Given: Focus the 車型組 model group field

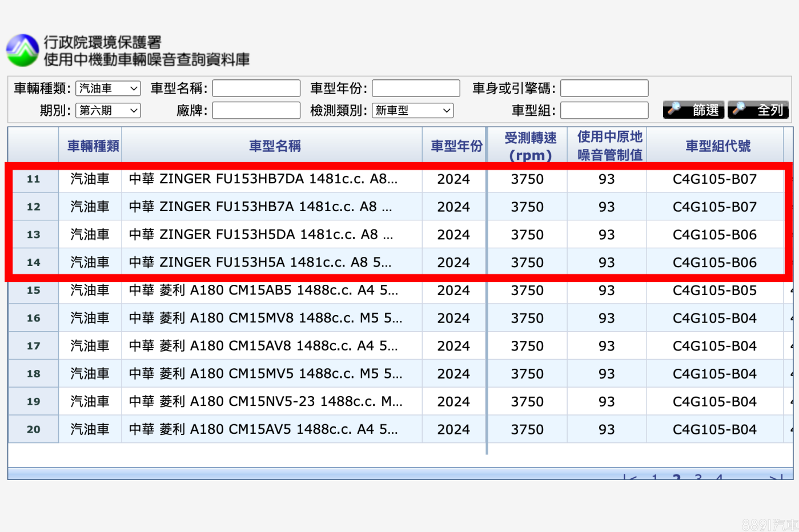Looking at the screenshot, I should 604,110.
